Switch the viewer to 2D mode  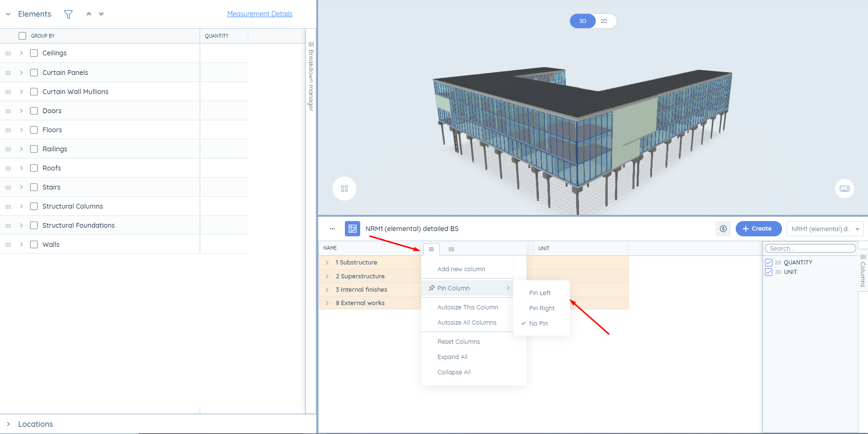[x=604, y=21]
